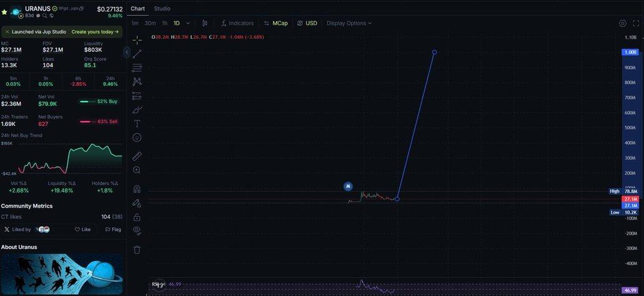Toggle the URANUS favorite star
This screenshot has width=644, height=296.
4,11
